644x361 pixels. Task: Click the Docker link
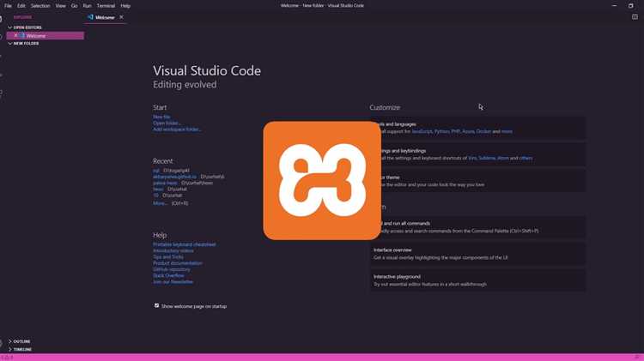click(x=483, y=131)
